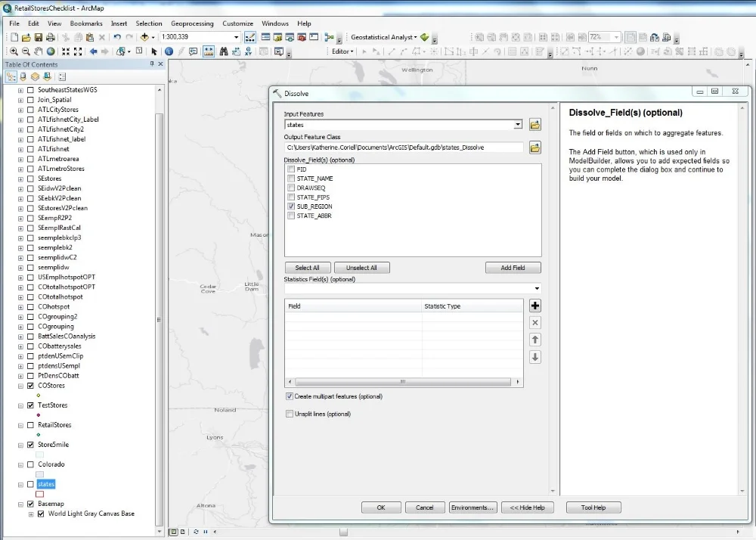Open the File menu
Screen dimensions: 756x540
(x=14, y=23)
